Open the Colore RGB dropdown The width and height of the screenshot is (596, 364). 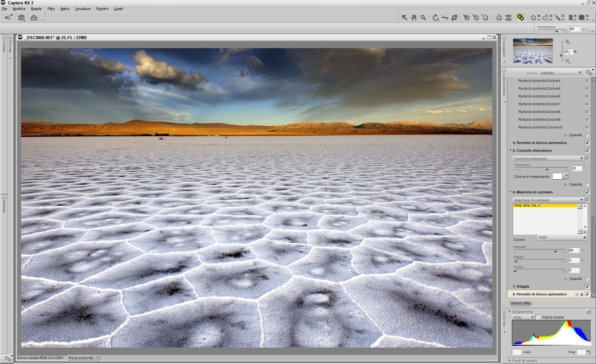tap(562, 238)
